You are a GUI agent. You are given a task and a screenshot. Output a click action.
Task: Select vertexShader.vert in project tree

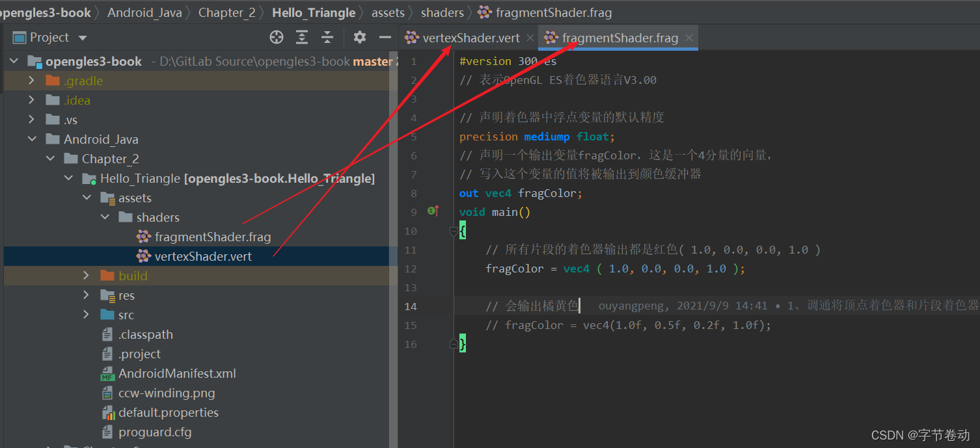coord(203,256)
